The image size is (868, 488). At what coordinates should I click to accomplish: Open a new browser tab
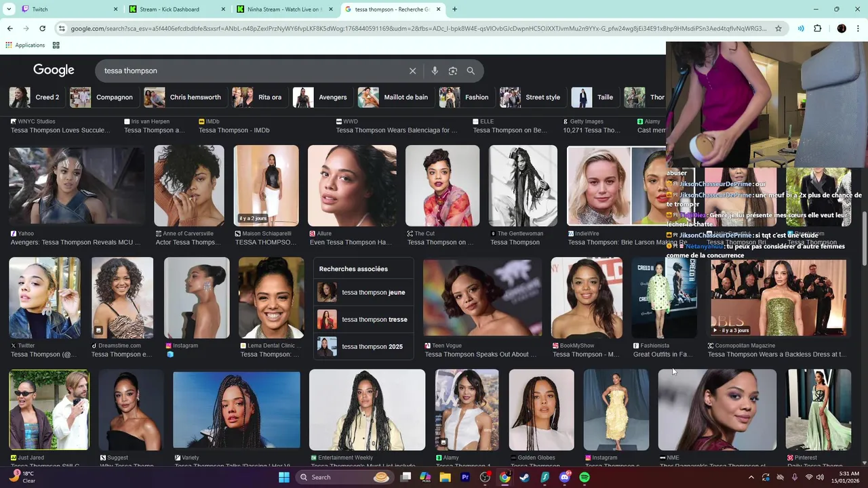[x=454, y=9]
